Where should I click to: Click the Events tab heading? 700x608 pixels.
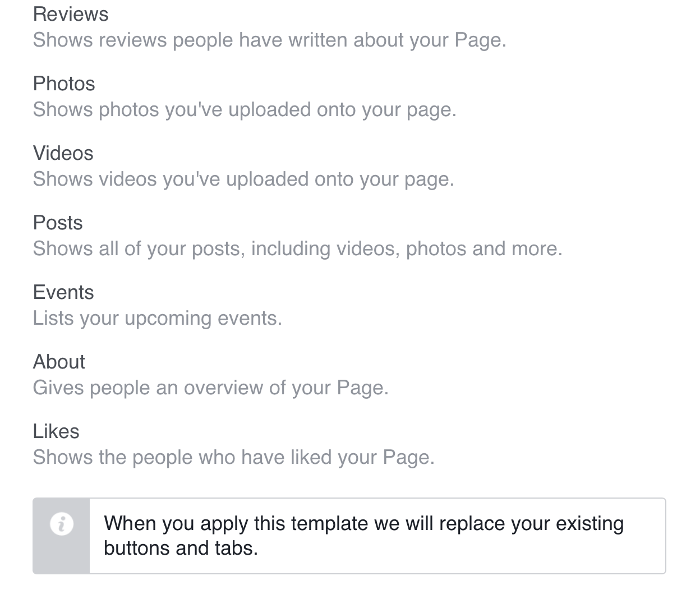(63, 292)
